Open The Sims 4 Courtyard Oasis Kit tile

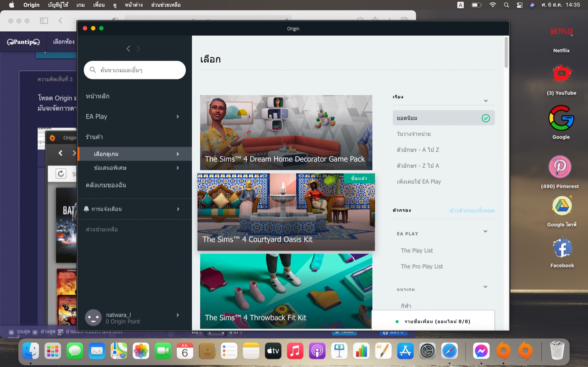[x=286, y=212]
